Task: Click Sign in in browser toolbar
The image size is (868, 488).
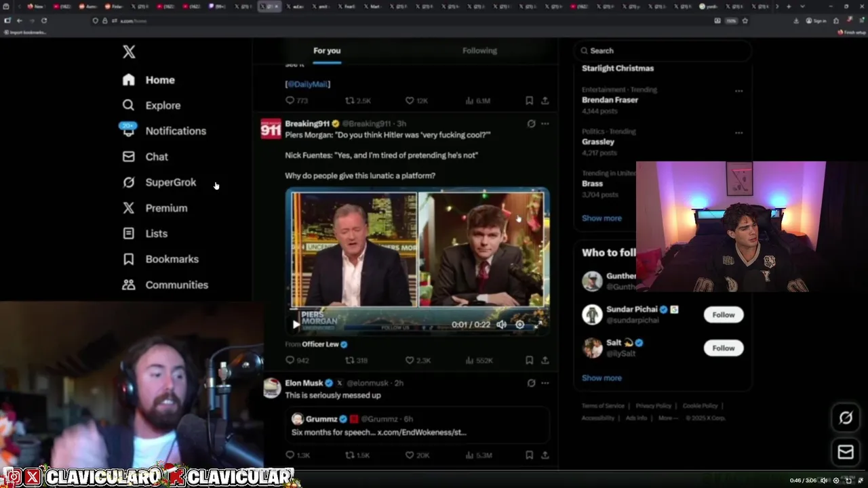Action: (816, 20)
